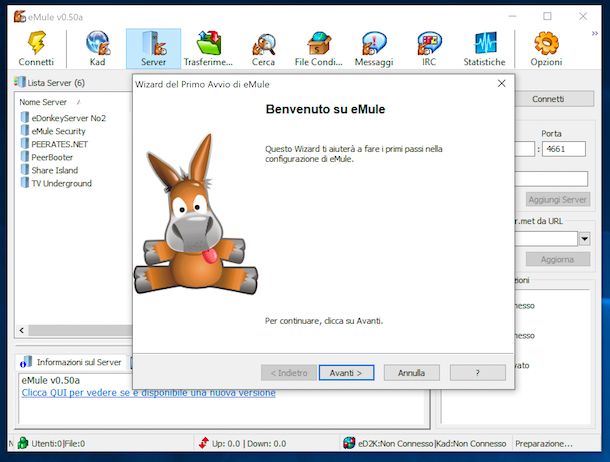Sort list by Nome Server column header
Image resolution: width=610 pixels, height=462 pixels.
43,102
